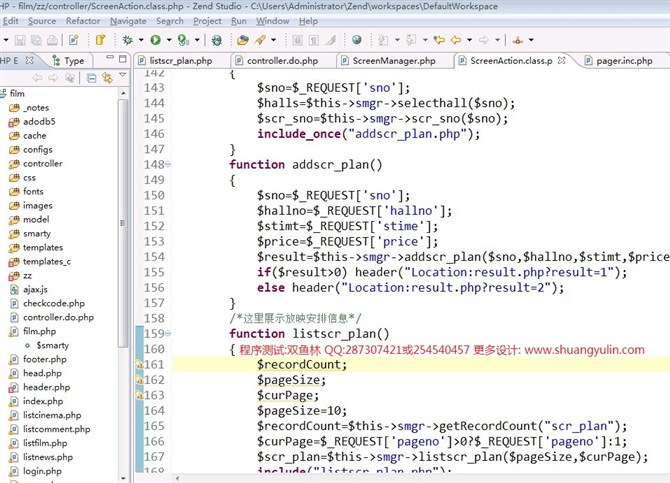
Task: Switch to listscr_plan.php editor tab
Action: (x=180, y=61)
